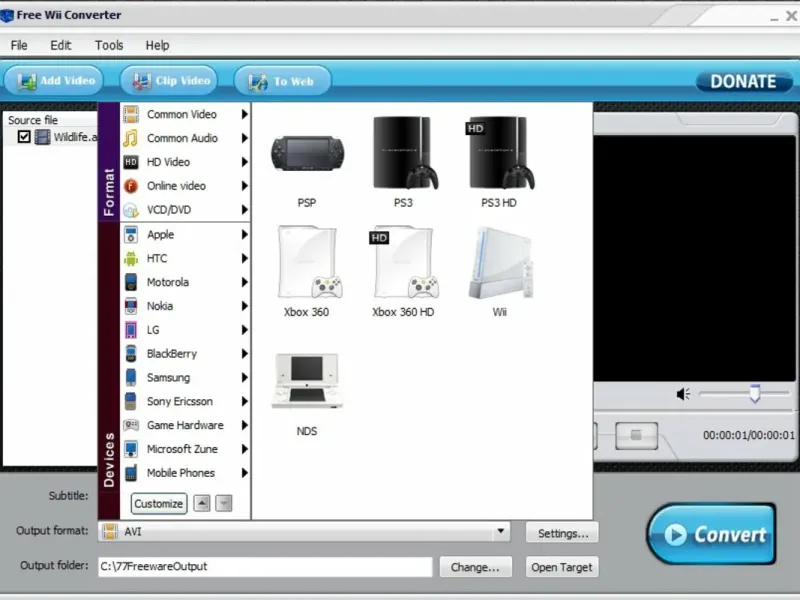Expand the Game Hardware submenu arrow

click(x=244, y=425)
